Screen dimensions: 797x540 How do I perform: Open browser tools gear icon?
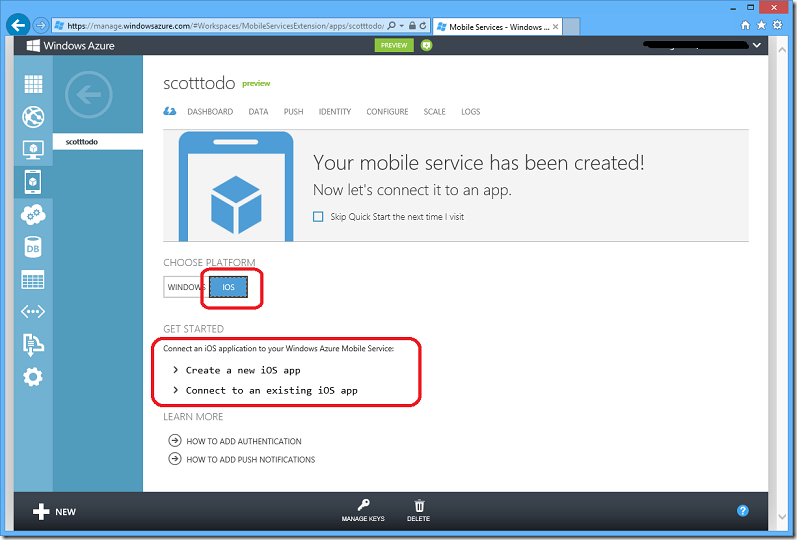click(x=778, y=25)
